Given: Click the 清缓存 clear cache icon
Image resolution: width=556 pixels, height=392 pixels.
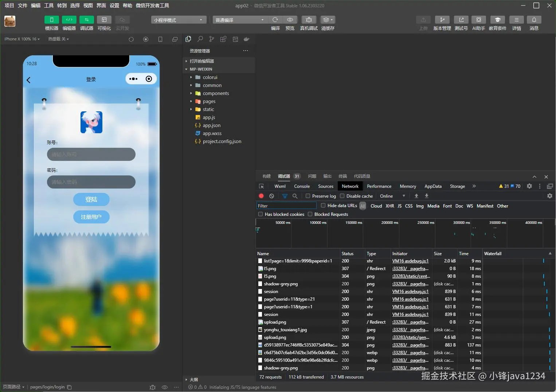Looking at the screenshot, I should pos(328,20).
